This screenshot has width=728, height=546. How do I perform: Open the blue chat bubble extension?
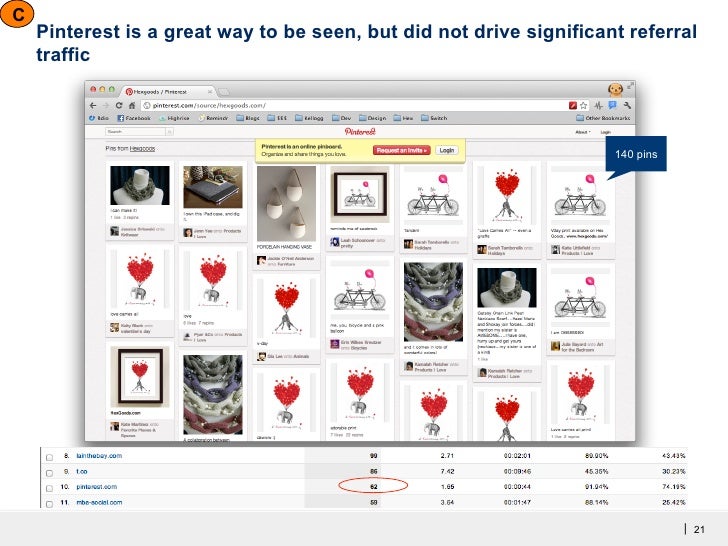click(x=612, y=105)
